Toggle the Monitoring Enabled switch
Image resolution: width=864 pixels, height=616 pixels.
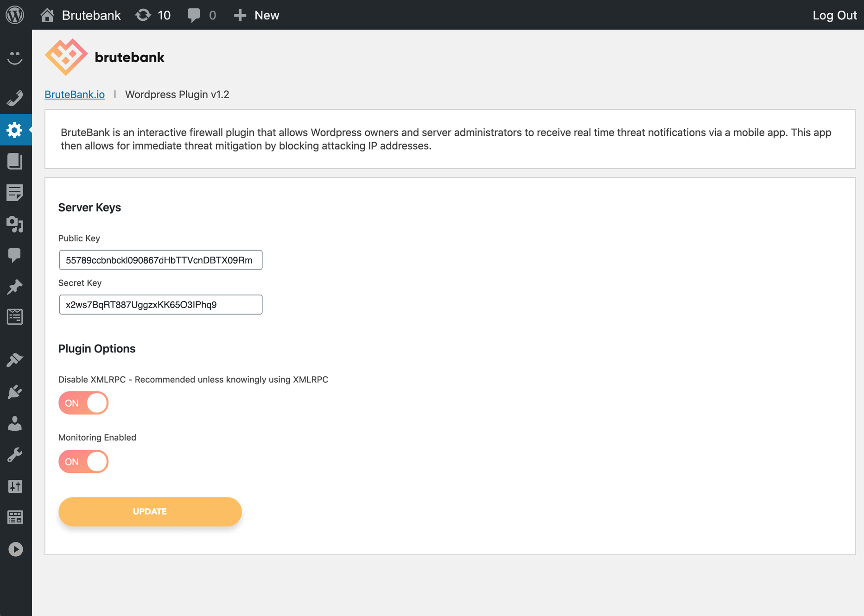tap(83, 462)
